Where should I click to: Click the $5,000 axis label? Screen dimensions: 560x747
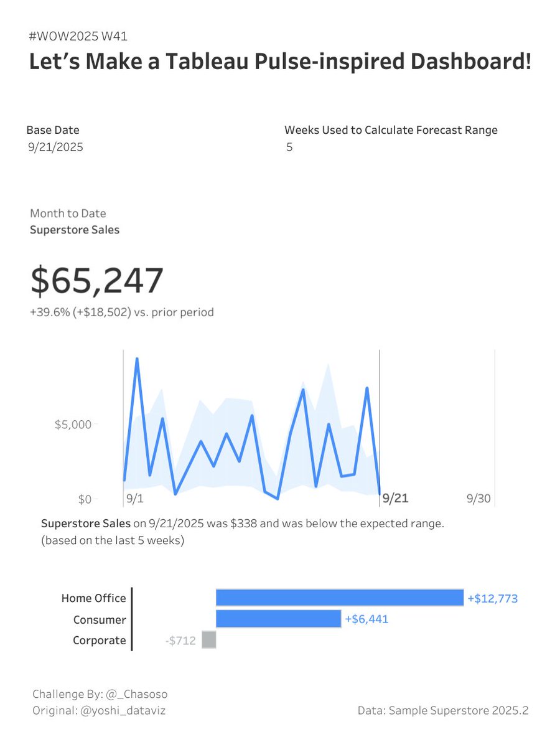(x=73, y=425)
